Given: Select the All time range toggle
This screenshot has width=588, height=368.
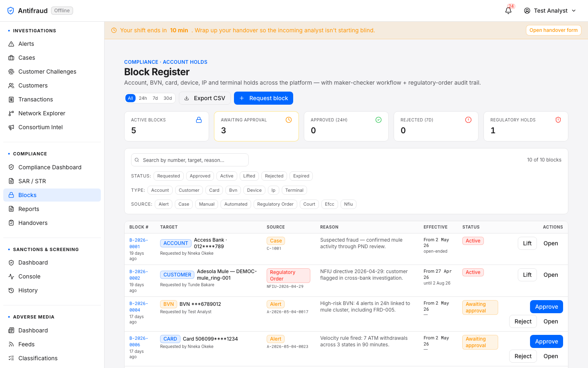Looking at the screenshot, I should [130, 98].
